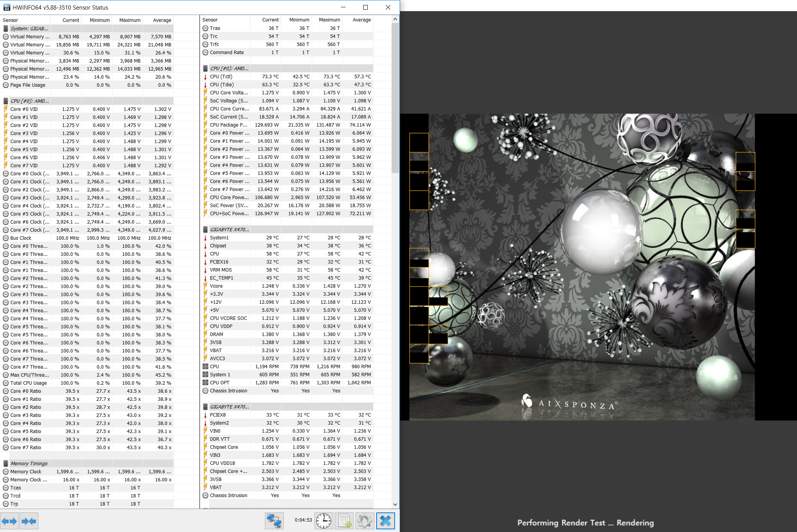Image resolution: width=797 pixels, height=532 pixels.
Task: Select the Total CPU Usage row
Action: pos(28,383)
